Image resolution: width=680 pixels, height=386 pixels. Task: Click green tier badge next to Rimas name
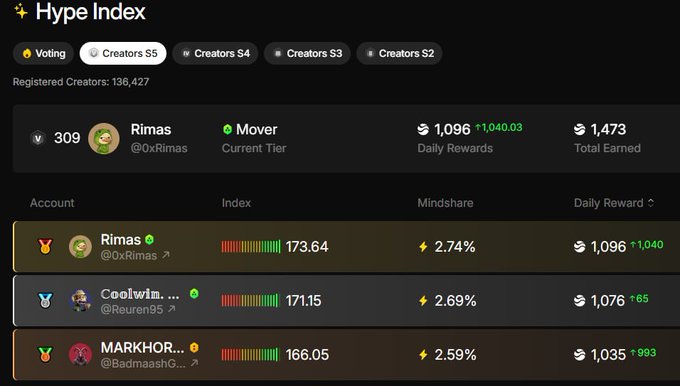point(150,239)
